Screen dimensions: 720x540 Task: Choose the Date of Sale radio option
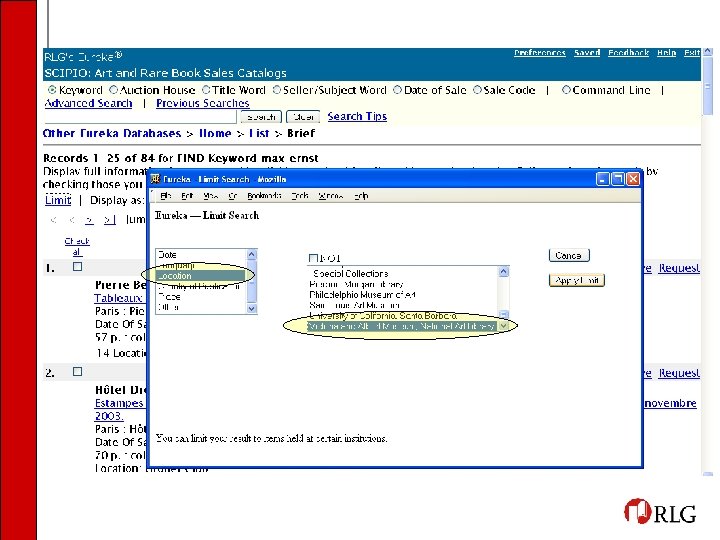click(x=397, y=90)
